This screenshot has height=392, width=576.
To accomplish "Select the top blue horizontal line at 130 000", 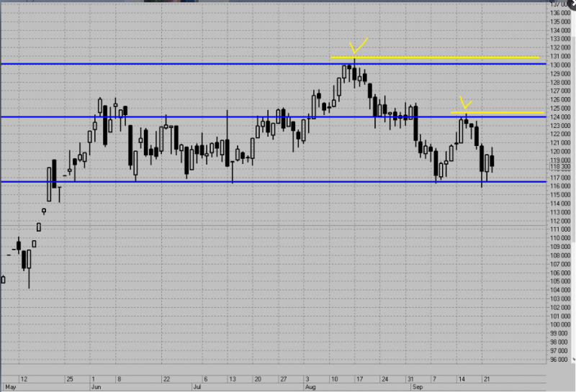I will pos(274,64).
